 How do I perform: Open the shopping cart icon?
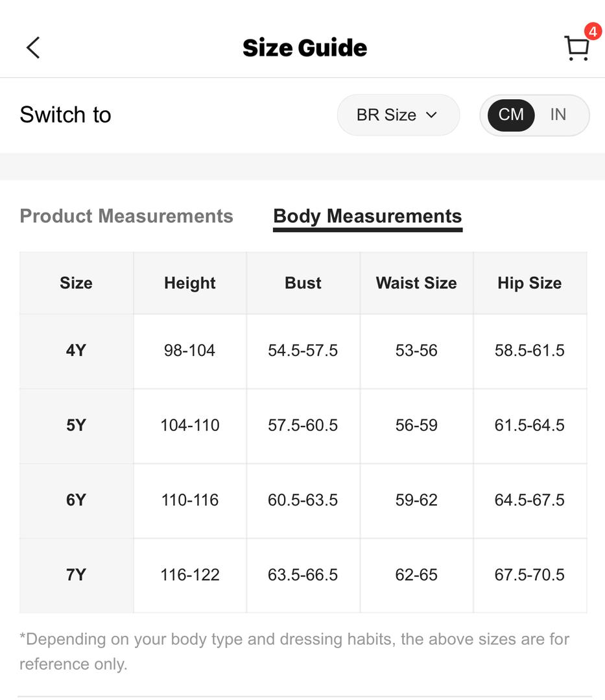pyautogui.click(x=576, y=48)
